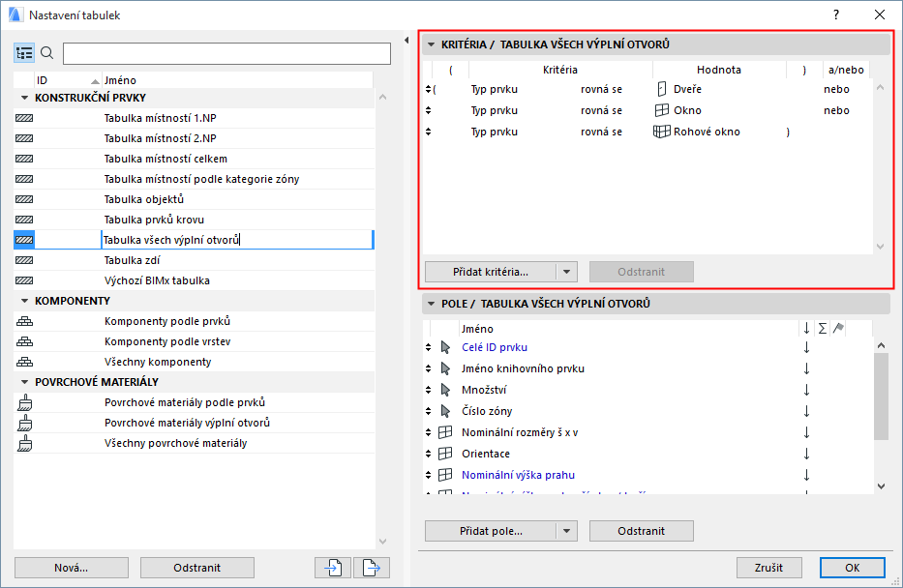Click icon of Všechny komponenty row
903x588 pixels.
click(25, 362)
